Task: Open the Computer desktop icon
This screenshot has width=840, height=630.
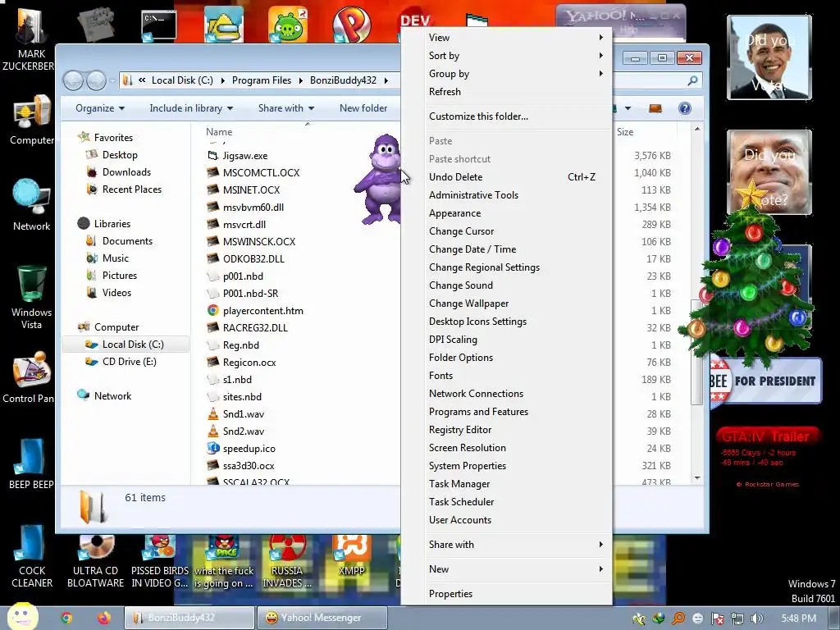Action: (x=31, y=119)
